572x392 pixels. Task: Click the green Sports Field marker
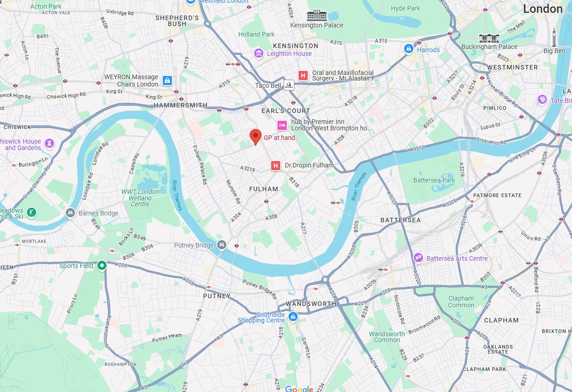coord(102,266)
